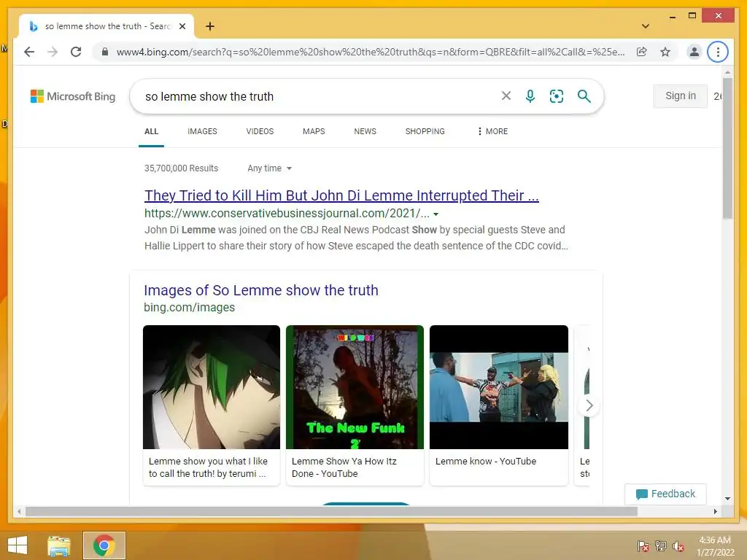Click 'Lemme Show Ya How Itz Done' caption
747x560 pixels.
[x=344, y=467]
